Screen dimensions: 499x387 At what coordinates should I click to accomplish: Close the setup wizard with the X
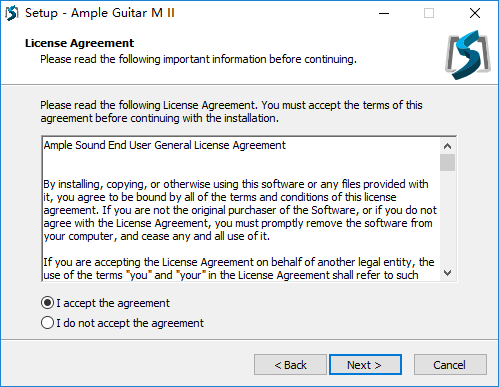475,13
